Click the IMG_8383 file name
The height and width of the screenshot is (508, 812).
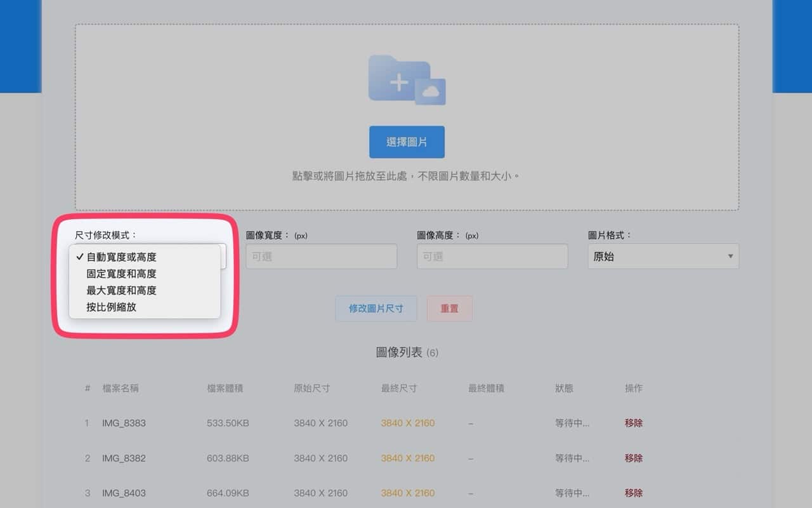pyautogui.click(x=124, y=423)
